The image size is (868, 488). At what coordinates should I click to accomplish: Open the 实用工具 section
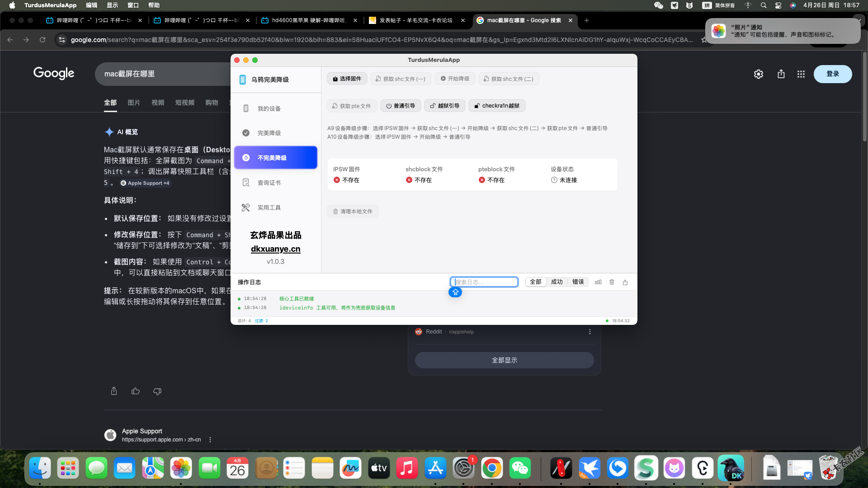coord(269,207)
